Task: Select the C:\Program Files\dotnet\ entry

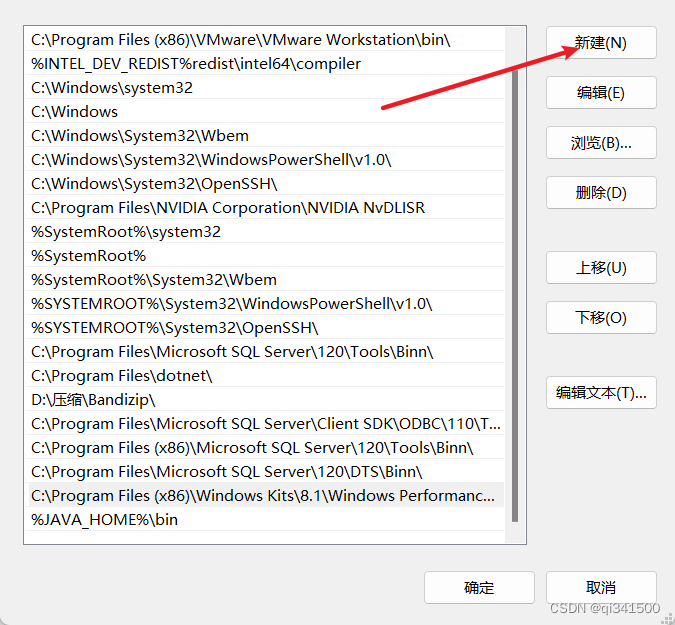Action: pos(264,376)
